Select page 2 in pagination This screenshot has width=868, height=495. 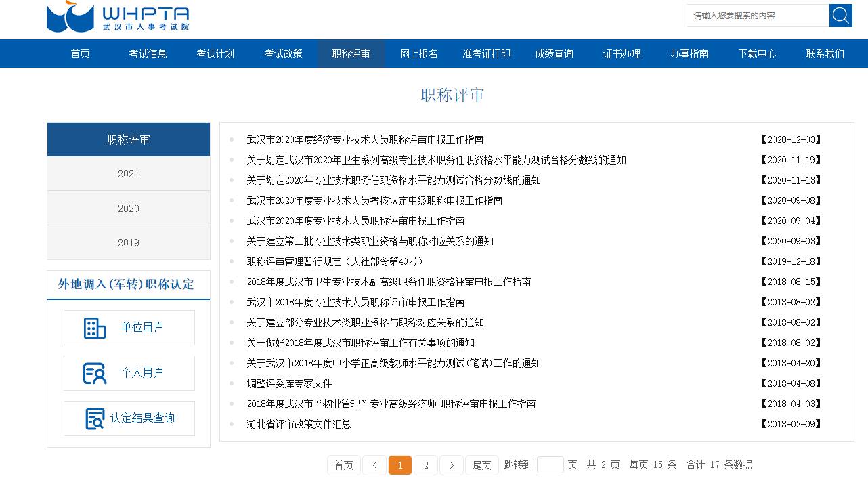tap(426, 465)
